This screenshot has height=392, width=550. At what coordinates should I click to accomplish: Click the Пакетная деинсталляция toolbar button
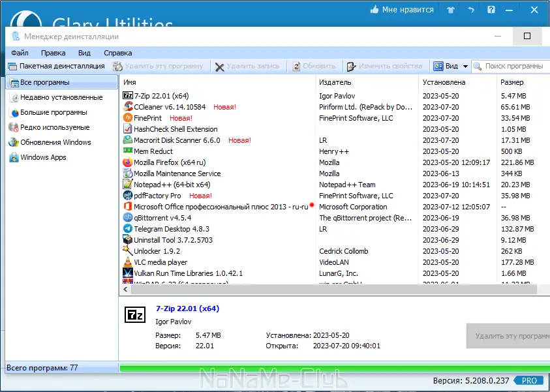tap(57, 67)
